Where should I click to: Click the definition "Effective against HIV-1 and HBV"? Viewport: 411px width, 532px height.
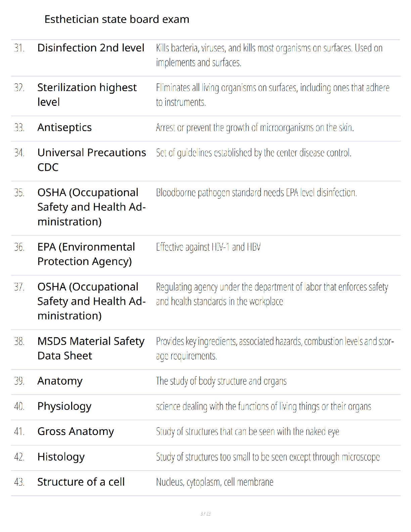pos(208,247)
